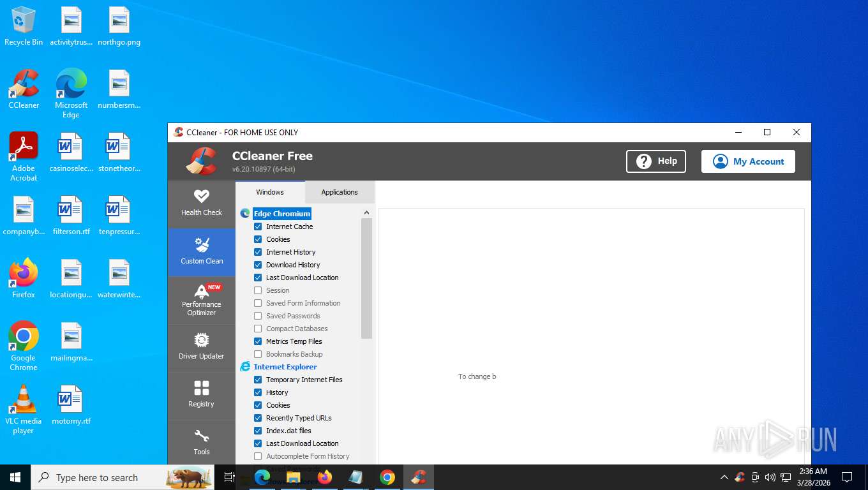The width and height of the screenshot is (868, 490).
Task: Select filterson.rtf file on desktop
Action: click(71, 216)
